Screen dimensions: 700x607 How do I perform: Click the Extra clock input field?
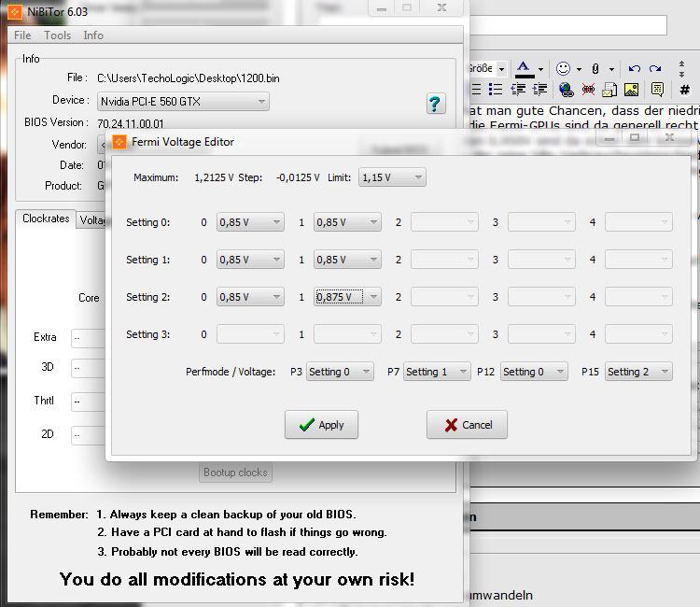[x=88, y=338]
